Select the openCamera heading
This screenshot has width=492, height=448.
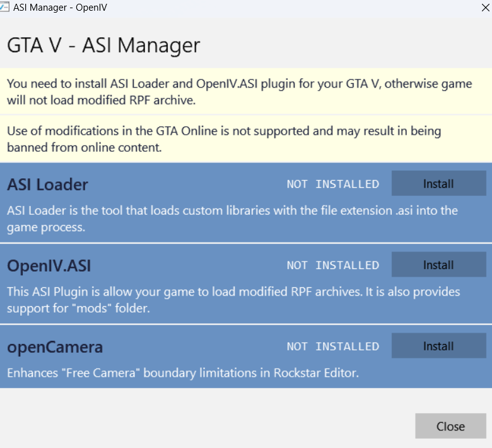(x=54, y=347)
